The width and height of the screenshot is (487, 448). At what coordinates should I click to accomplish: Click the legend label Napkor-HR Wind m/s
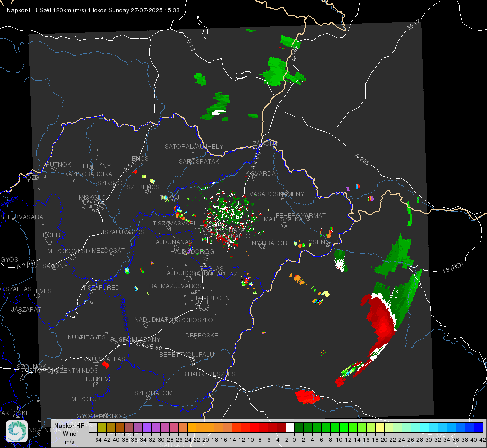point(69,433)
